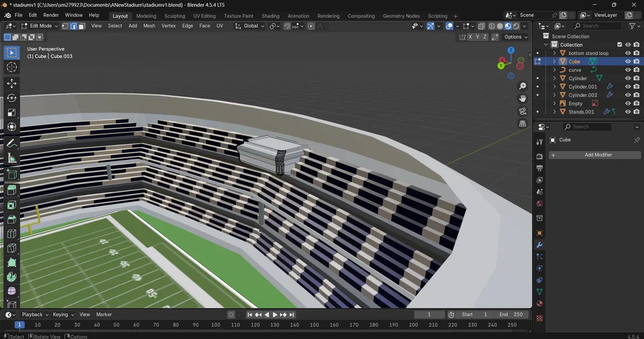
Task: Click the 3D cursor tool
Action: tap(11, 67)
